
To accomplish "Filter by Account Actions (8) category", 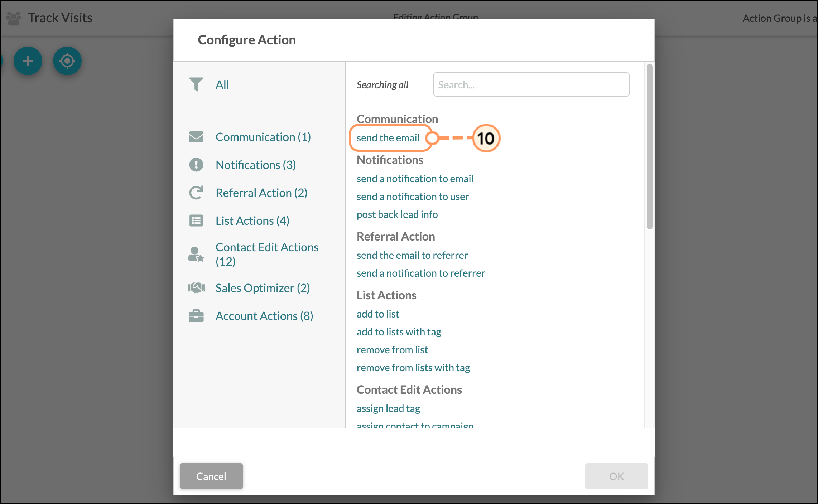I will pyautogui.click(x=264, y=316).
